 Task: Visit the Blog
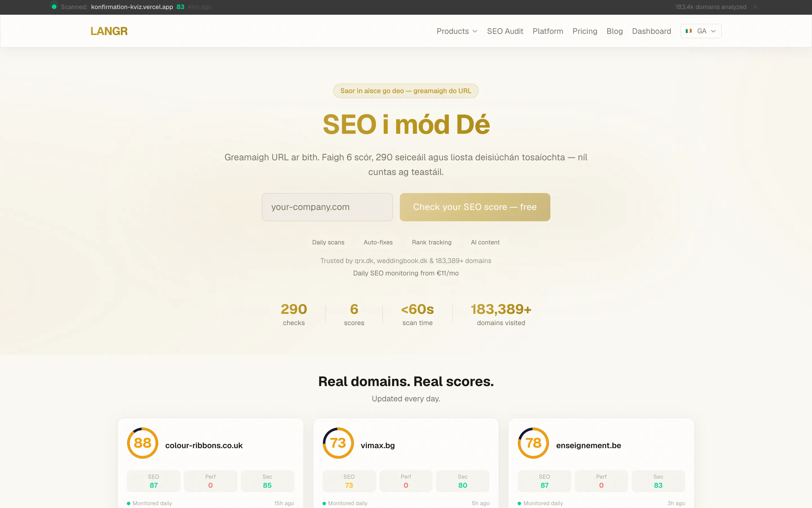pyautogui.click(x=614, y=31)
